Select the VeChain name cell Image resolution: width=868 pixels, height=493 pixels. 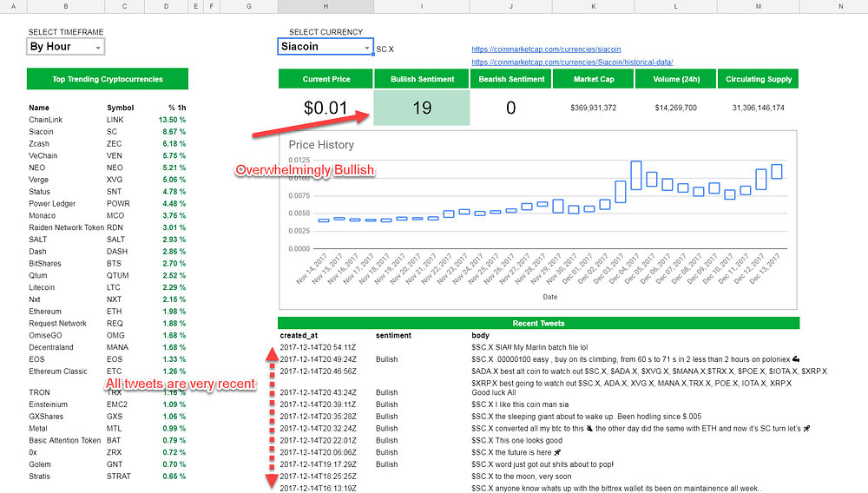43,155
